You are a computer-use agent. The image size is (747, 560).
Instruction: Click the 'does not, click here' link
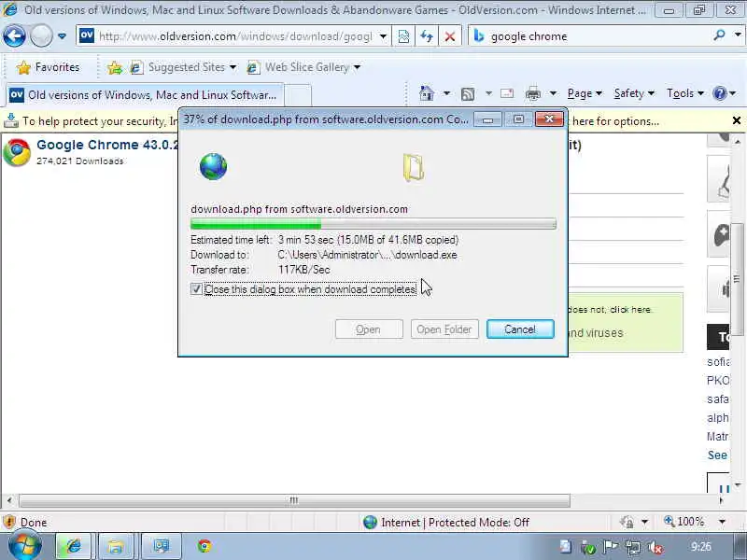(610, 310)
